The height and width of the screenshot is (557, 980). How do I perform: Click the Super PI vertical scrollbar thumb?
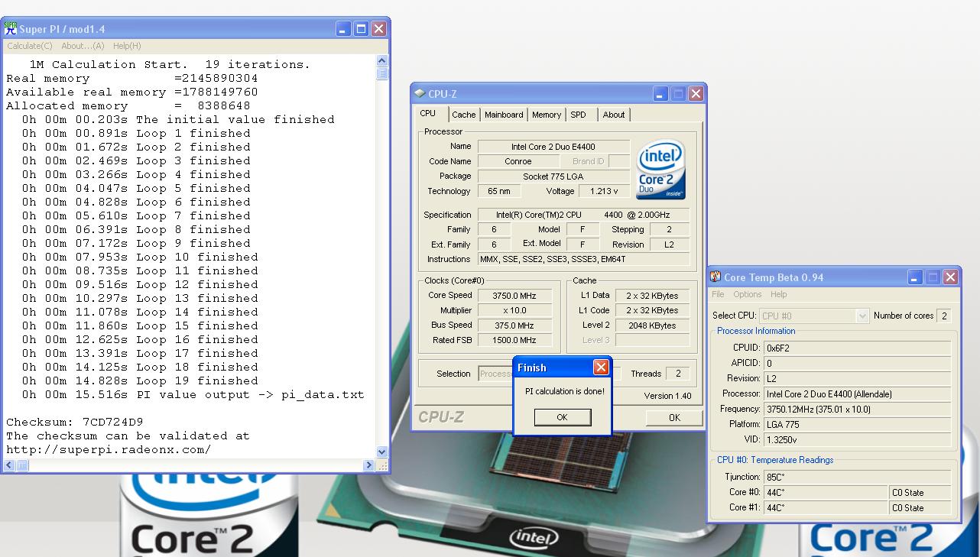click(382, 73)
